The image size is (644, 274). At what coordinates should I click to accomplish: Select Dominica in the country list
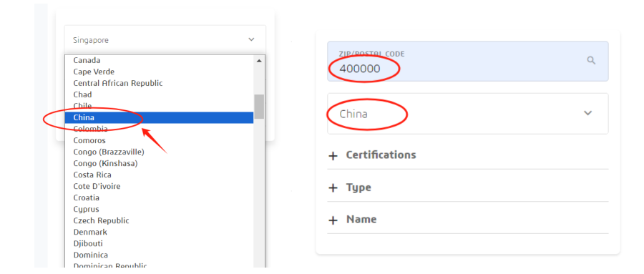point(159,255)
